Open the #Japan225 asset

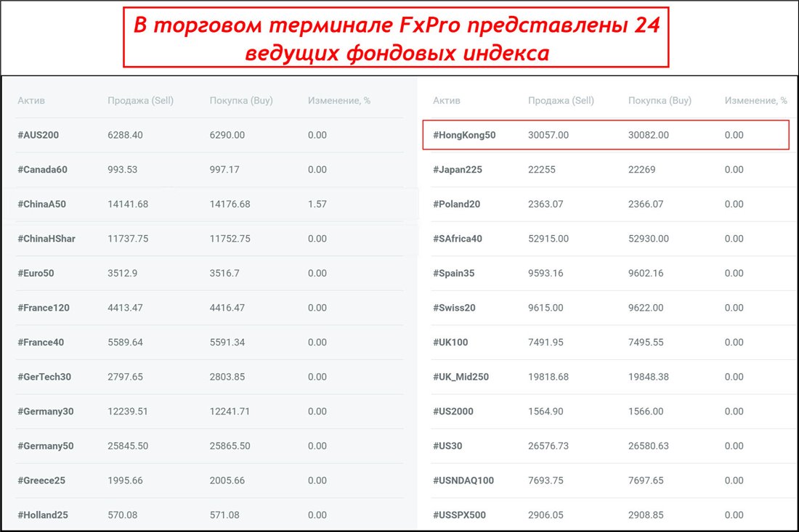pos(458,170)
